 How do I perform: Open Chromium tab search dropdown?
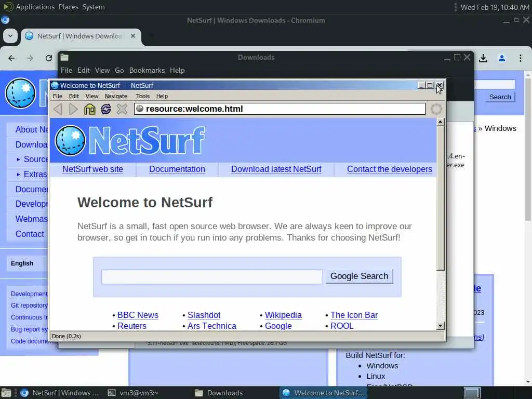click(x=10, y=36)
